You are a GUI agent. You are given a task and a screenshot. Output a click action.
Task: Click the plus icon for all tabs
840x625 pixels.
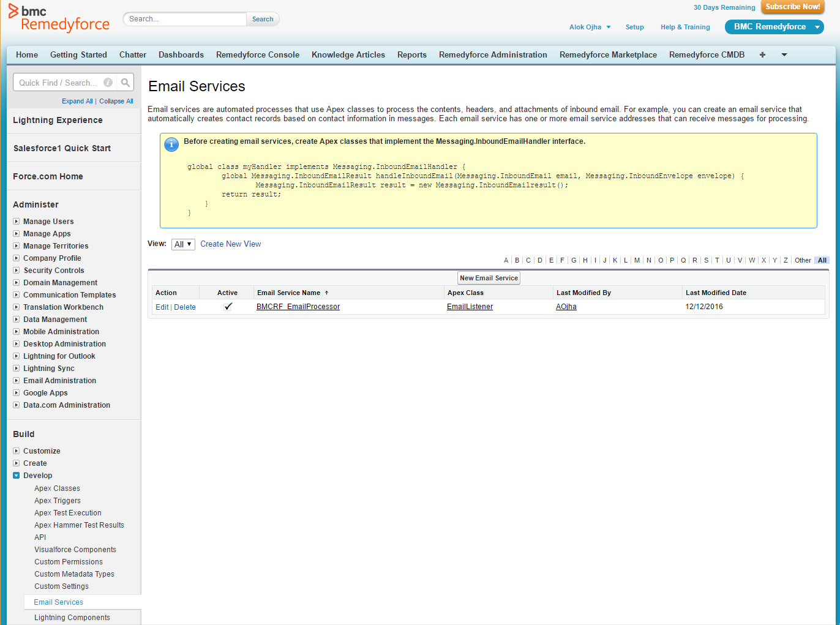coord(762,55)
